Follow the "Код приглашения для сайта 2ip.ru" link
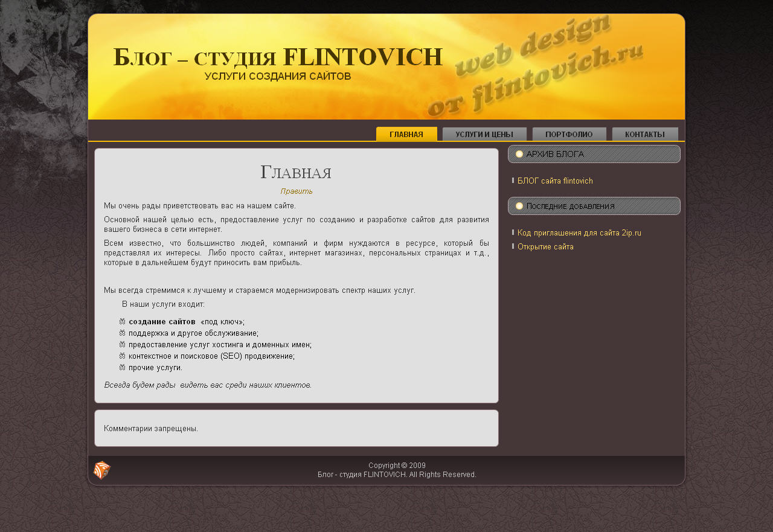This screenshot has height=532, width=773. point(579,232)
